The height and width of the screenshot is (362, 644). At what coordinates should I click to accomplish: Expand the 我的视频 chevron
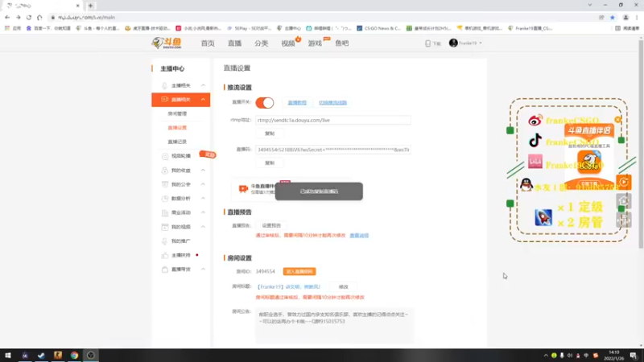click(203, 227)
